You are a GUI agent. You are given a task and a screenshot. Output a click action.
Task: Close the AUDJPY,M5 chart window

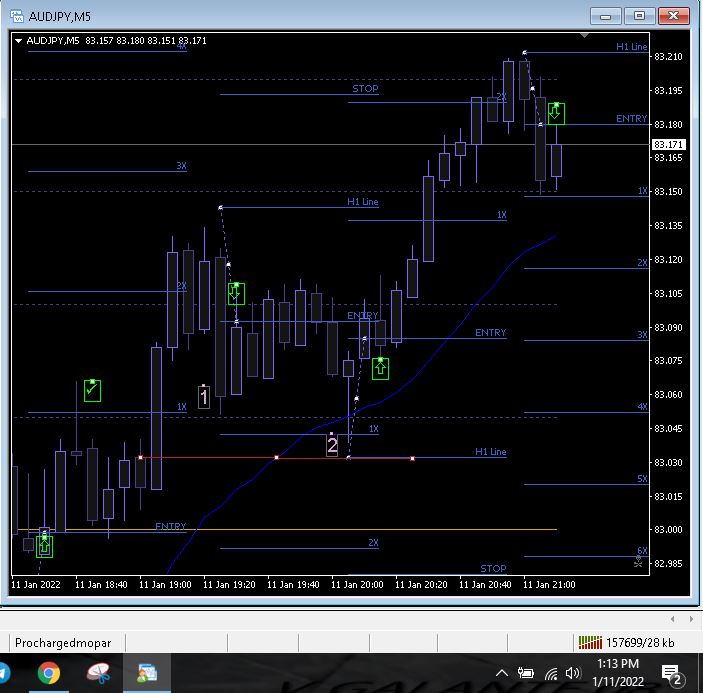click(673, 17)
